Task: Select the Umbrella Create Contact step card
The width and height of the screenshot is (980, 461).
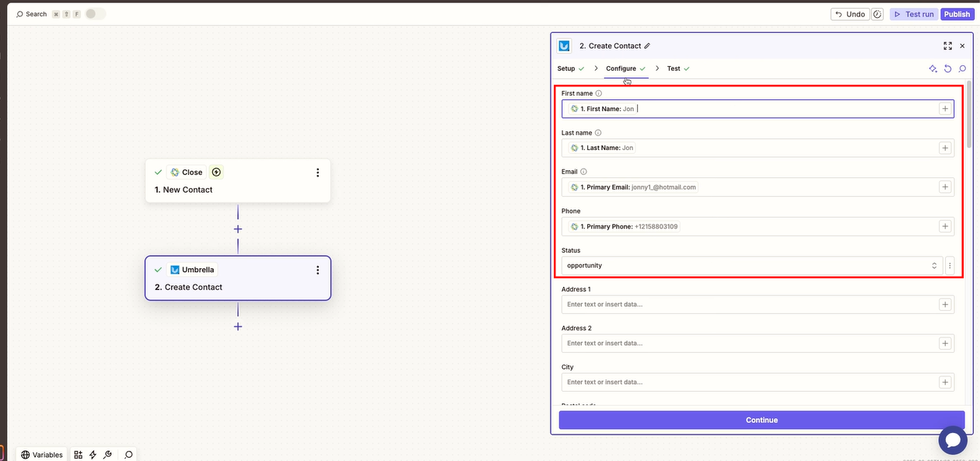Action: (x=238, y=278)
